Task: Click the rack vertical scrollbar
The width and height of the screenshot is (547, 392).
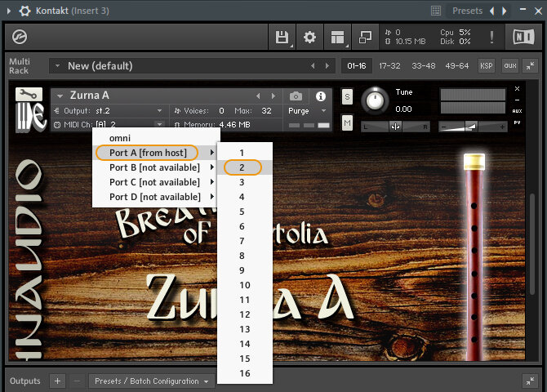Action: 532,244
